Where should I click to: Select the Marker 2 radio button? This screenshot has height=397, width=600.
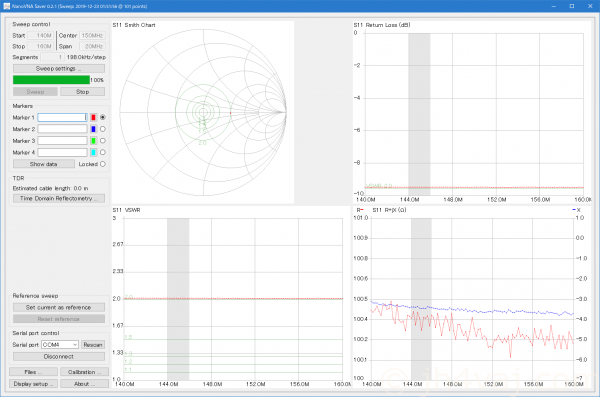click(x=103, y=129)
